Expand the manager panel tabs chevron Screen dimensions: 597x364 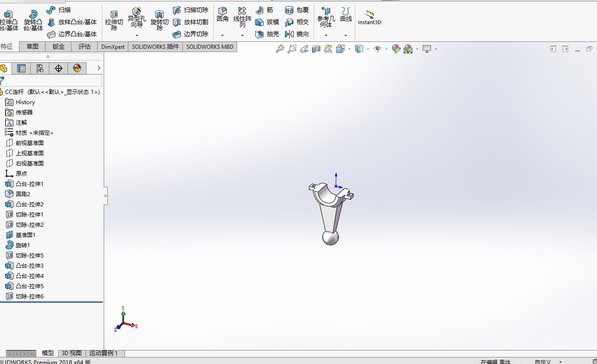[x=99, y=68]
